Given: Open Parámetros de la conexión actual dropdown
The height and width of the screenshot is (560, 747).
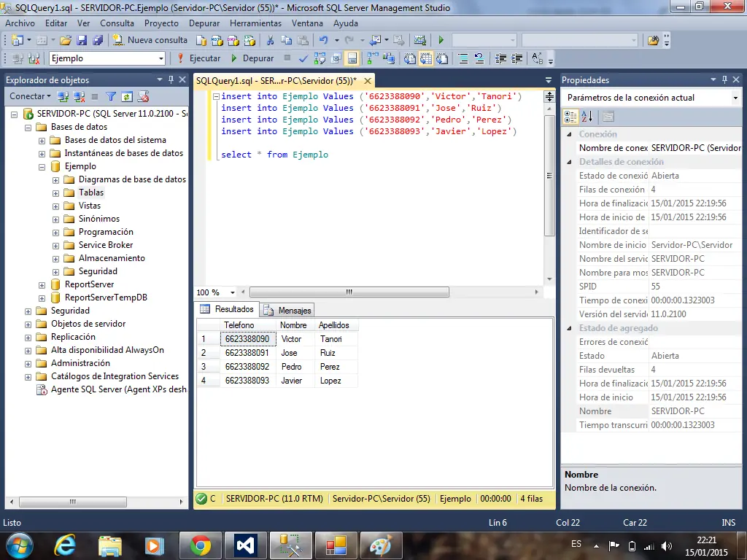Looking at the screenshot, I should point(735,98).
